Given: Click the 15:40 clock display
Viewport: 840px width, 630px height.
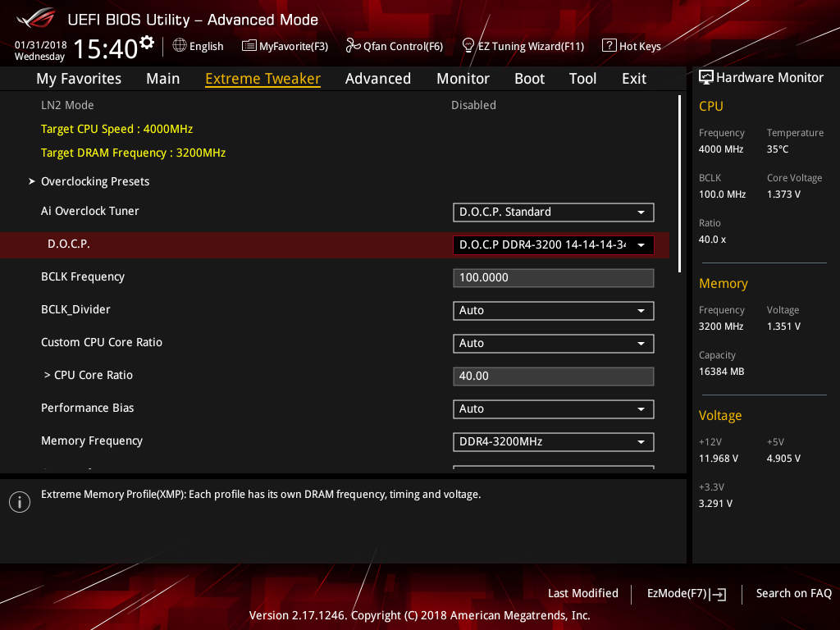Looking at the screenshot, I should coord(106,48).
